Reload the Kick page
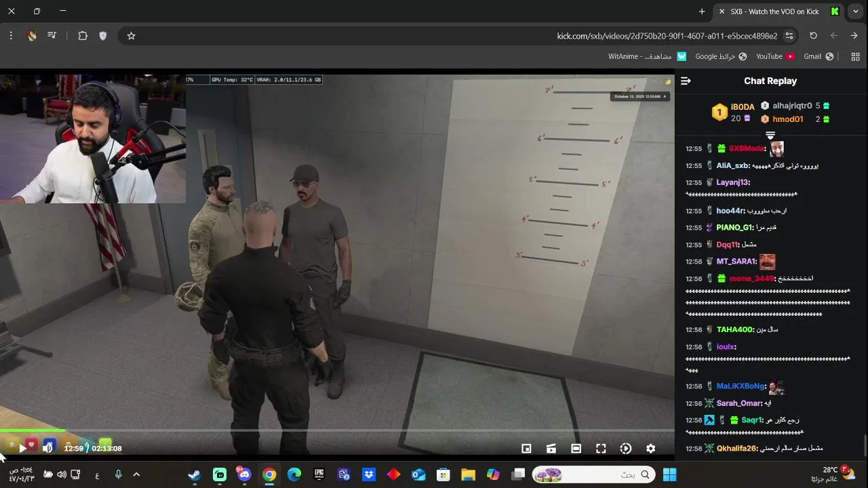This screenshot has height=488, width=868. [x=813, y=36]
